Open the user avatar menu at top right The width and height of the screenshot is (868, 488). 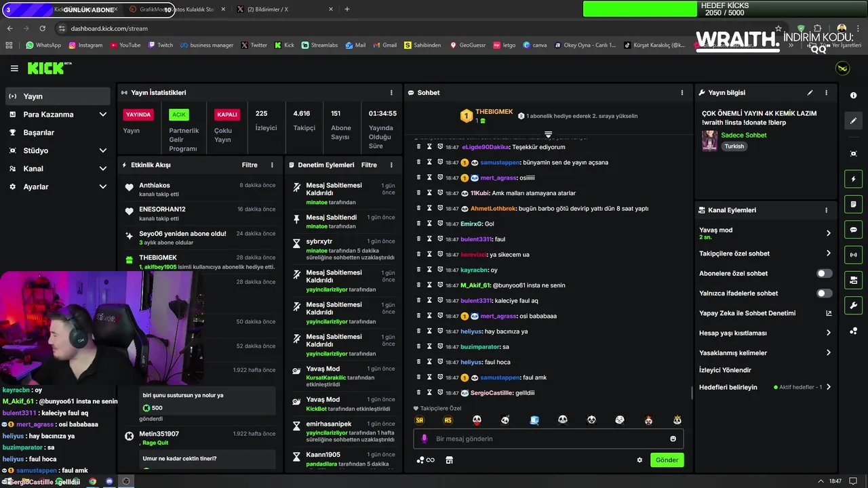(842, 68)
